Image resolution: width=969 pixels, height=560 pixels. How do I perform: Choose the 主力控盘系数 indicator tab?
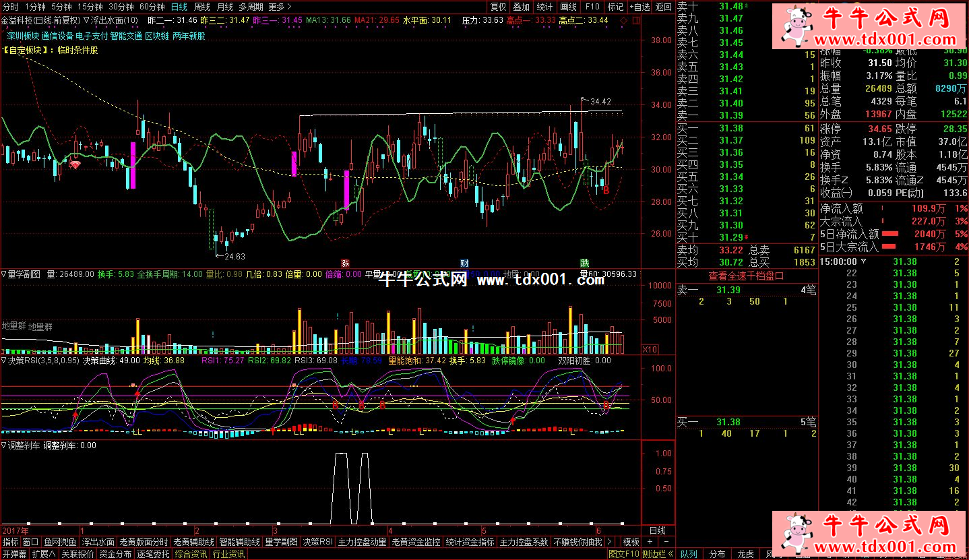click(x=524, y=542)
